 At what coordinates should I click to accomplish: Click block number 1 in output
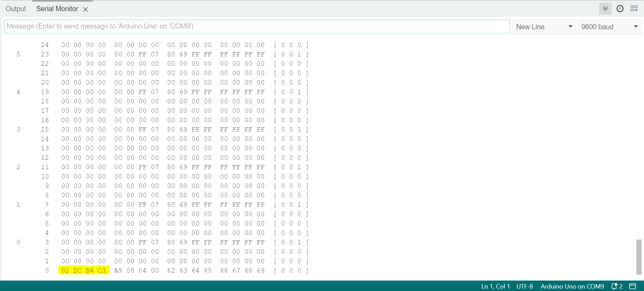pos(47,261)
